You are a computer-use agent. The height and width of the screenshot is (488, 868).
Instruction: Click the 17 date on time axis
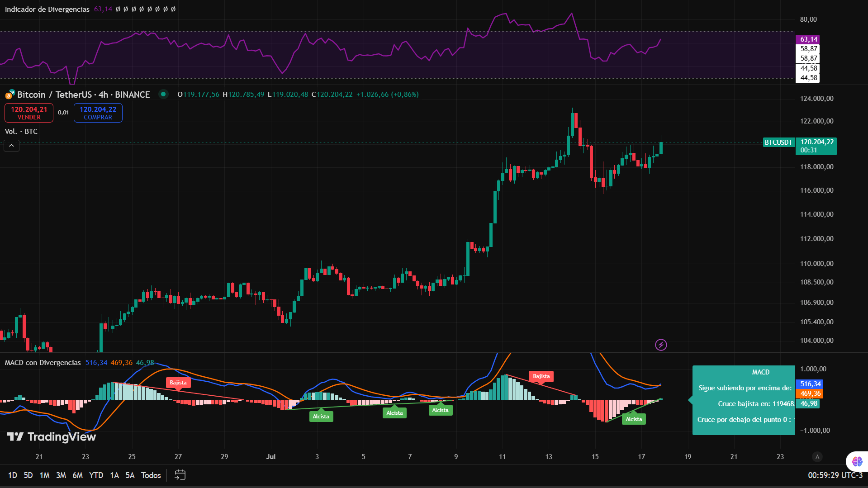pyautogui.click(x=641, y=457)
